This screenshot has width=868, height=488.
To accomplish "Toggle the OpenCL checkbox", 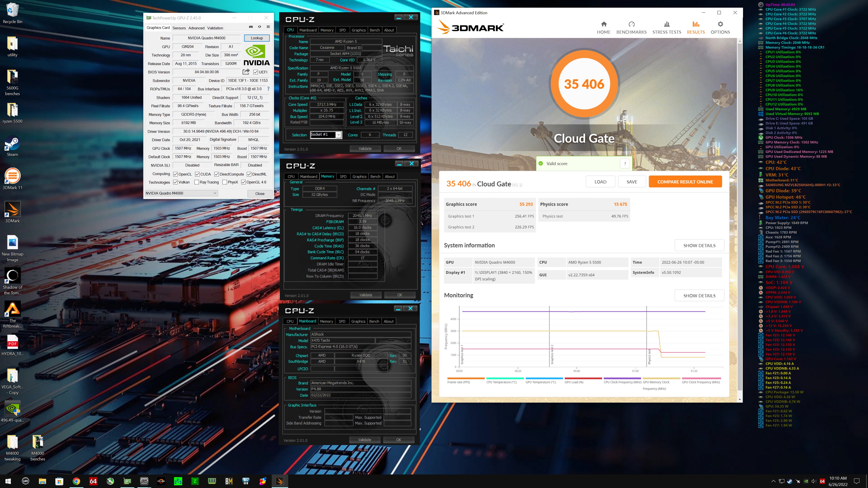I will [x=175, y=174].
